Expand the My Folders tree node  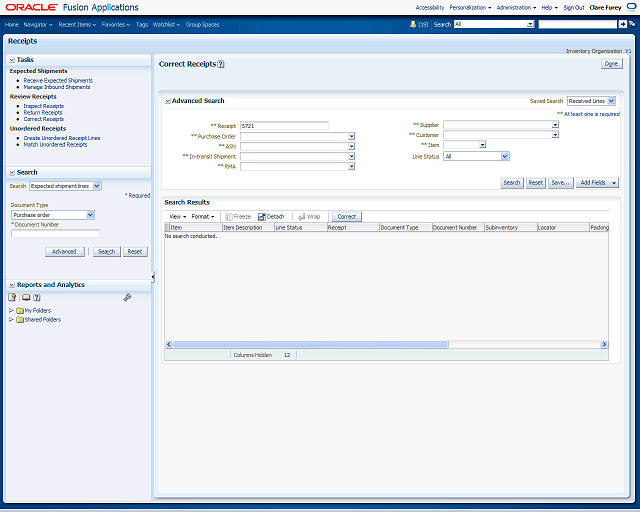[x=11, y=310]
